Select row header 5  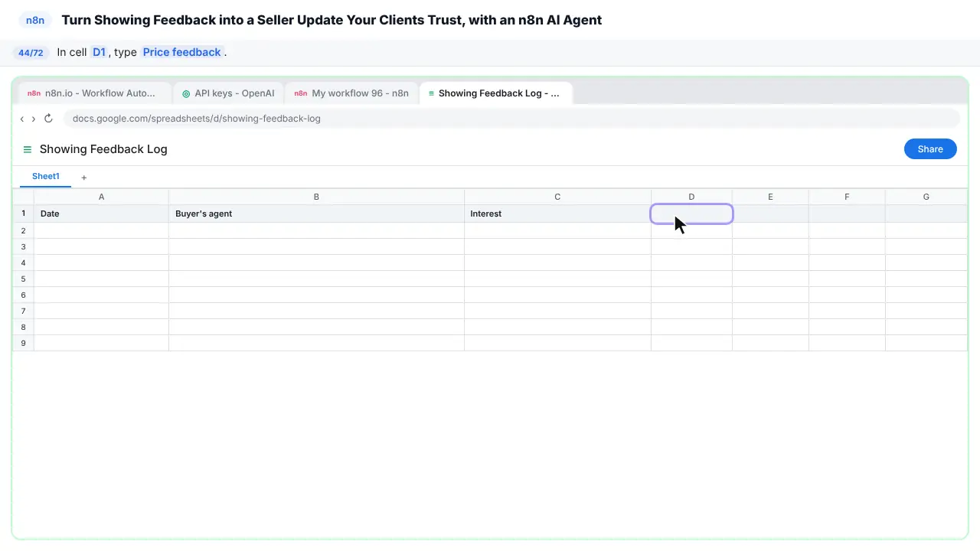coord(23,279)
